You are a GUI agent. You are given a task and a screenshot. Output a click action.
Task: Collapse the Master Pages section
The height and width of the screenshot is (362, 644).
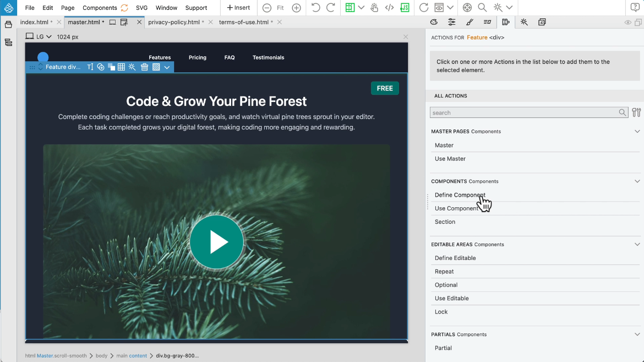tap(637, 132)
